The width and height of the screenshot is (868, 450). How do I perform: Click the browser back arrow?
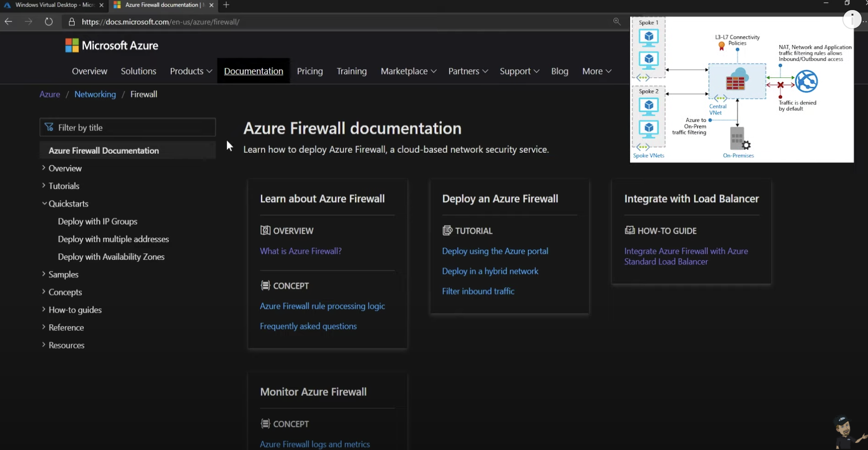[x=8, y=21]
